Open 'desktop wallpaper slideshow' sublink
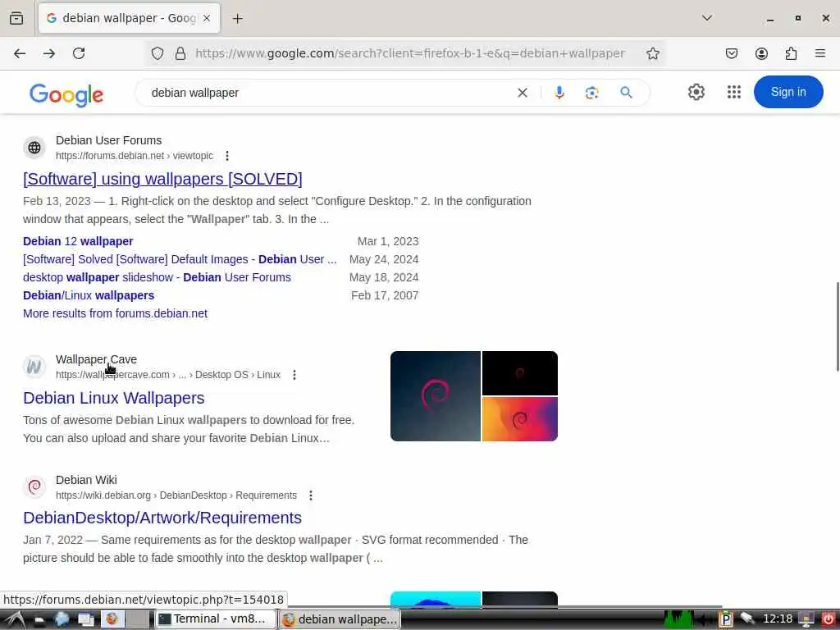The height and width of the screenshot is (630, 840). tap(157, 277)
